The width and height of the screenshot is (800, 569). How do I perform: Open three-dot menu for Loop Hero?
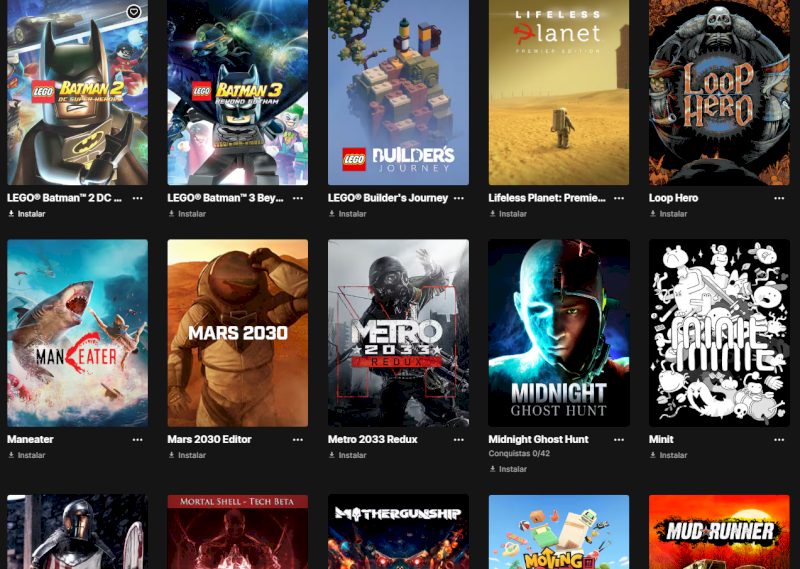[x=779, y=198]
